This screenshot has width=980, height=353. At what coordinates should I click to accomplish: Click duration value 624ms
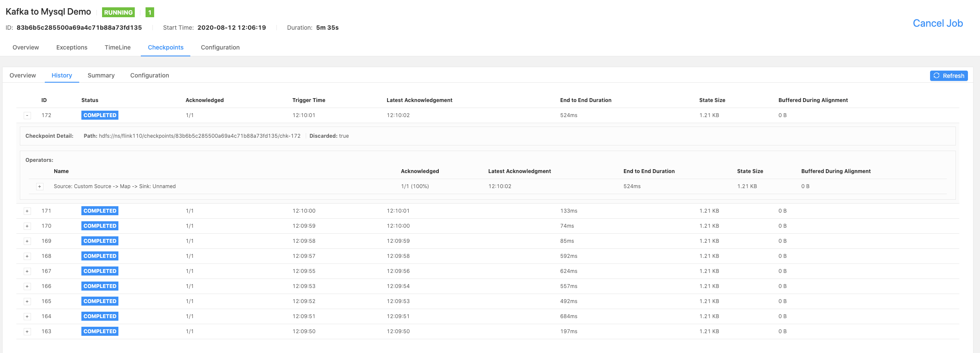(x=569, y=271)
